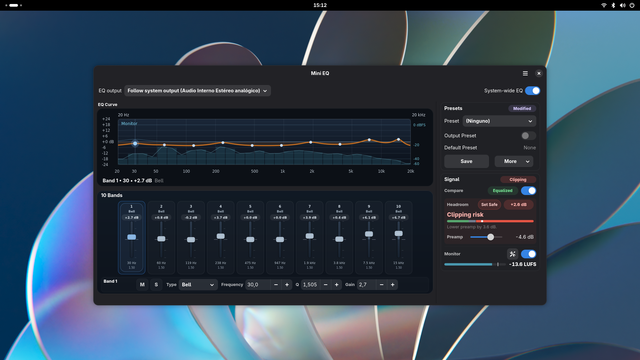640x360 pixels.
Task: Click the Set Safe headroom button
Action: point(489,204)
